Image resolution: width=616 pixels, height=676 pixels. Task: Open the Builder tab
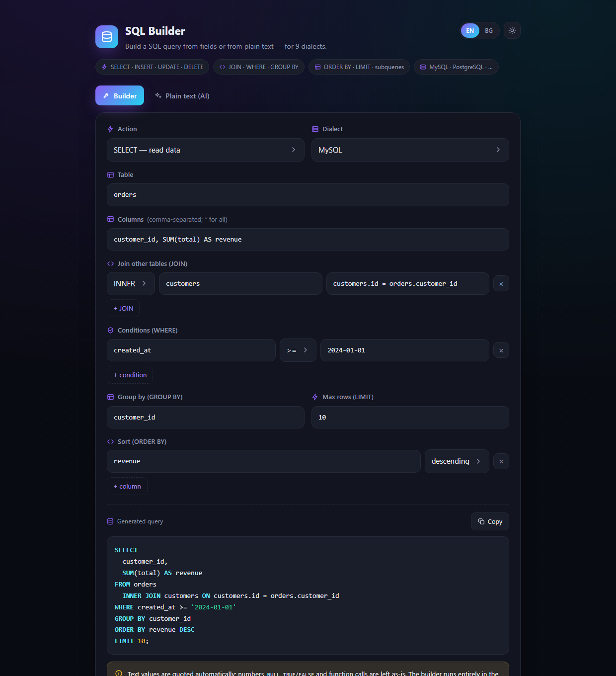coord(120,95)
